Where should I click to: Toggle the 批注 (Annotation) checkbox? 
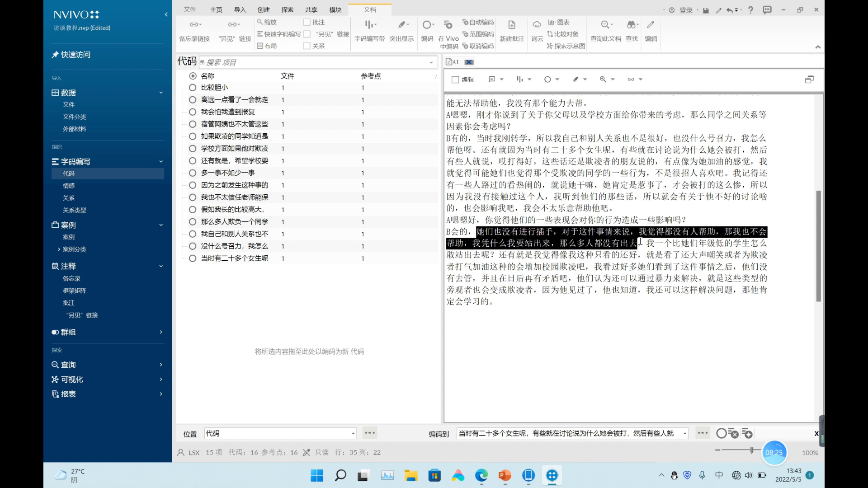pyautogui.click(x=307, y=22)
